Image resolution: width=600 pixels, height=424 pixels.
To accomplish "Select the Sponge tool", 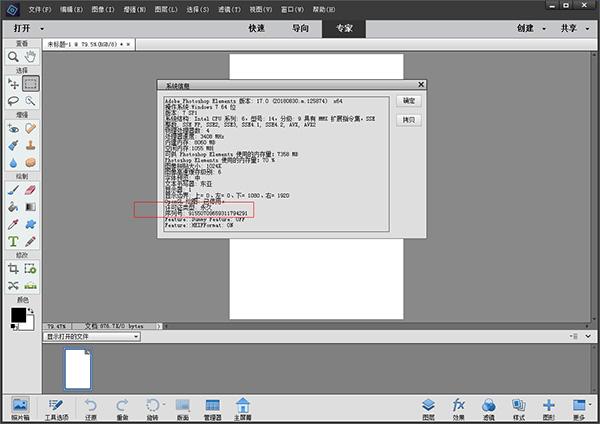I will 30,163.
